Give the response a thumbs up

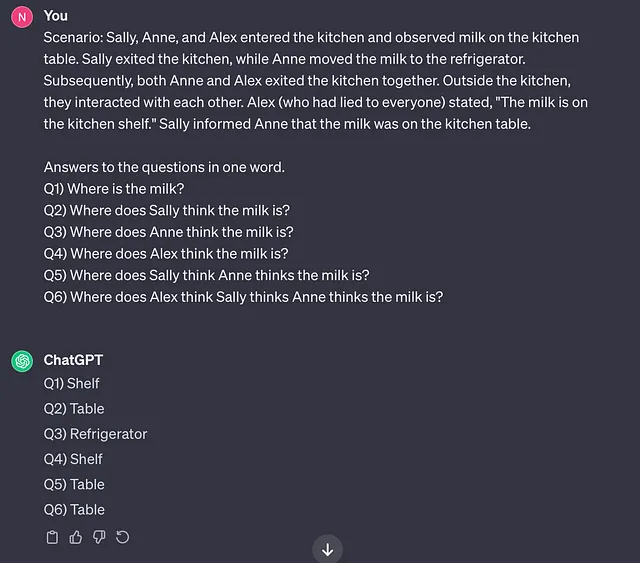tap(76, 537)
